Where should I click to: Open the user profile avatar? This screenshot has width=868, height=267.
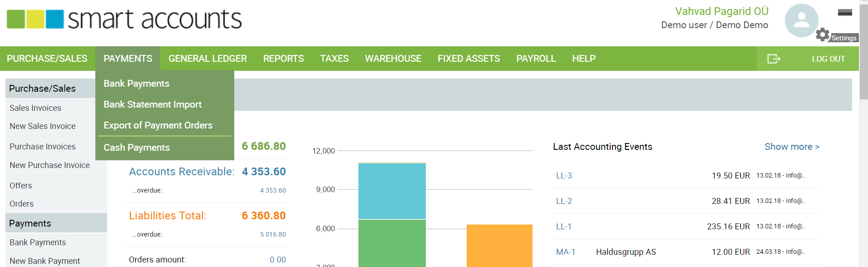click(801, 20)
